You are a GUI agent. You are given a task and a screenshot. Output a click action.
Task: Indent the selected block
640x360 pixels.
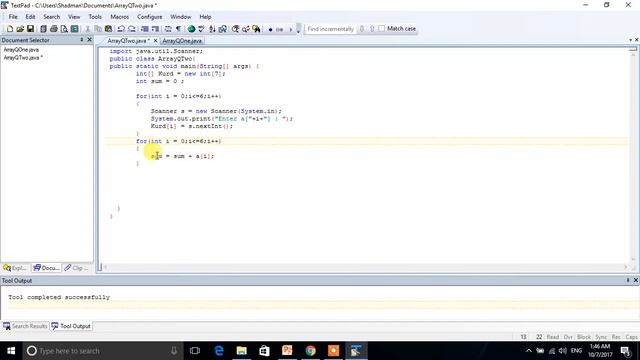click(144, 29)
